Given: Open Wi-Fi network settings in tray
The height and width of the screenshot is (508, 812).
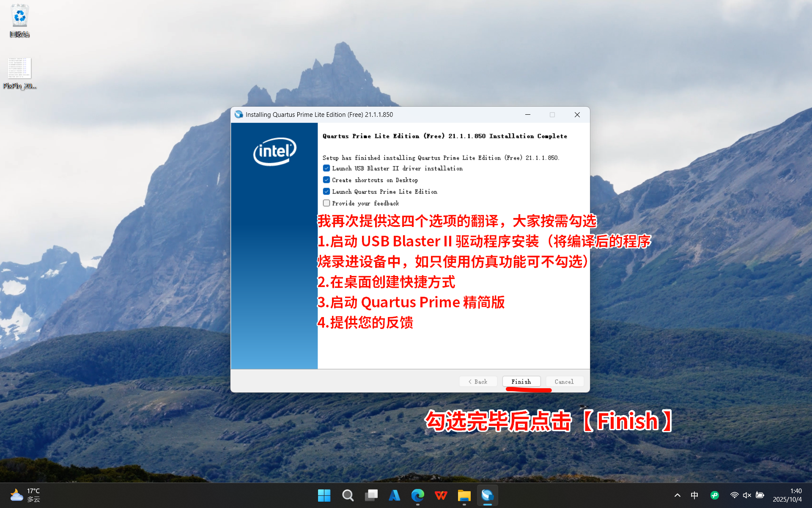Looking at the screenshot, I should 735,495.
